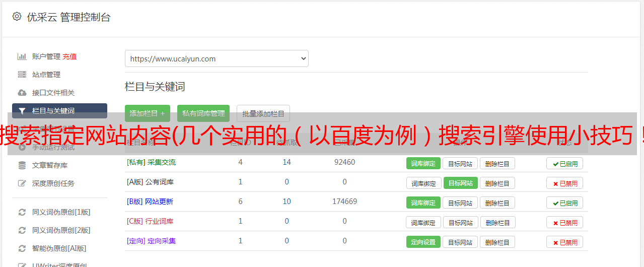Click the 174669 collected count cell
This screenshot has height=267, width=644.
[344, 202]
